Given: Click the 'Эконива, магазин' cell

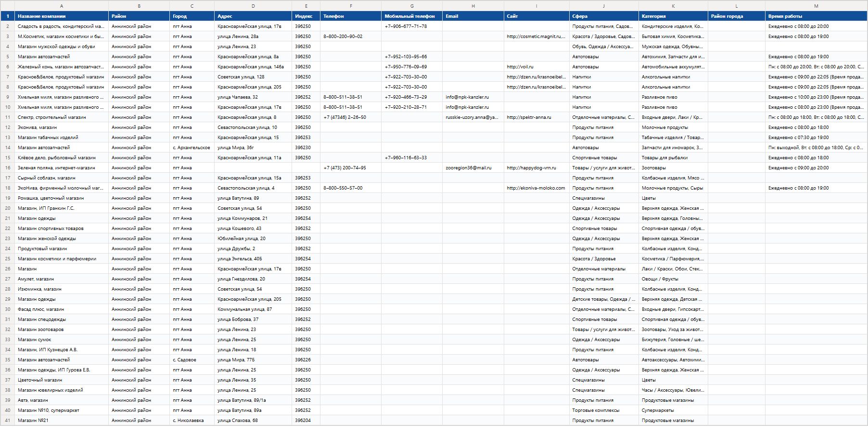Looking at the screenshot, I should pyautogui.click(x=62, y=127).
